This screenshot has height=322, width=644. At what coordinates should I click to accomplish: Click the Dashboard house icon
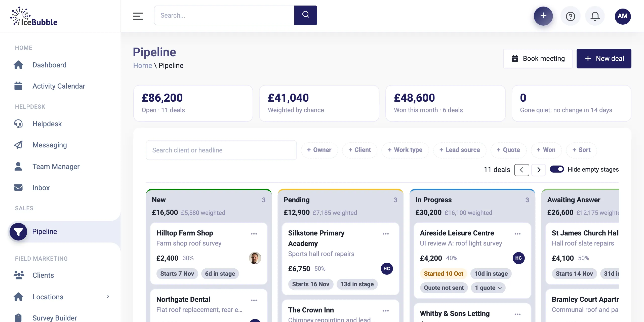[18, 65]
